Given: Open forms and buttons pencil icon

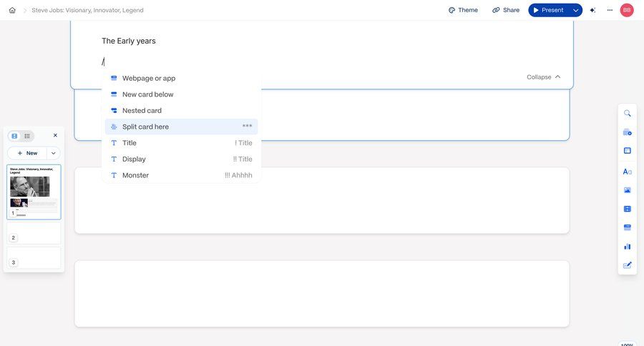Looking at the screenshot, I should coord(627,265).
